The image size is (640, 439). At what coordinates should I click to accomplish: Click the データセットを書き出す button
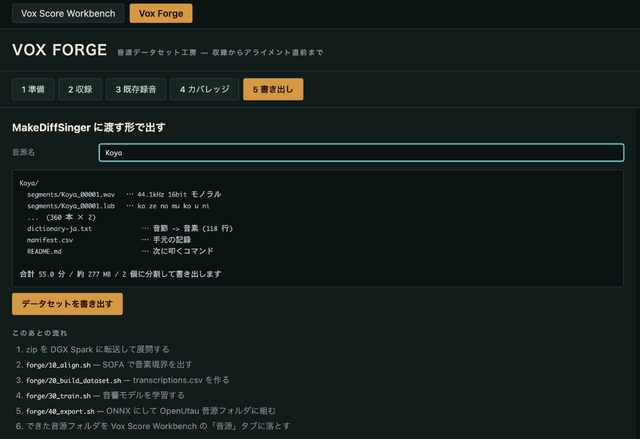pyautogui.click(x=67, y=304)
